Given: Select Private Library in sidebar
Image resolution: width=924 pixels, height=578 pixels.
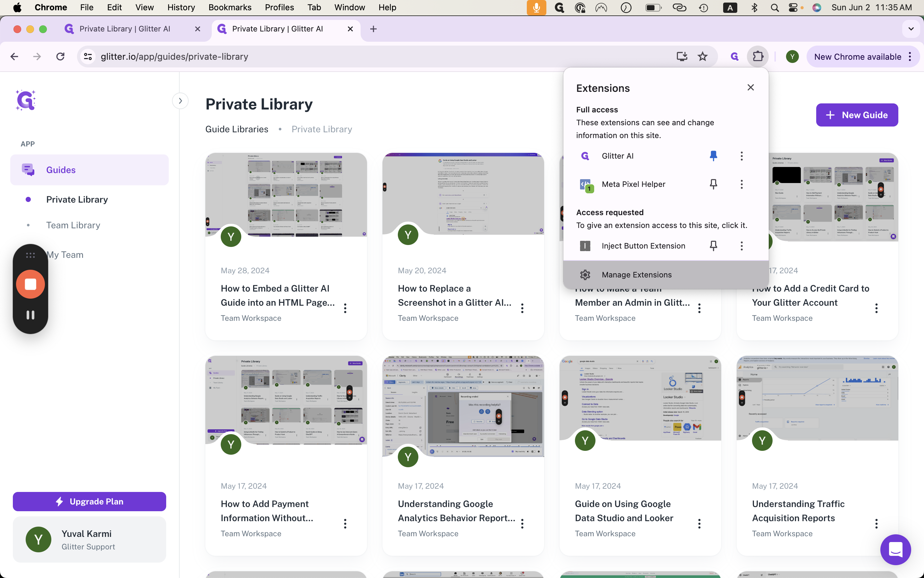Looking at the screenshot, I should coord(77,199).
